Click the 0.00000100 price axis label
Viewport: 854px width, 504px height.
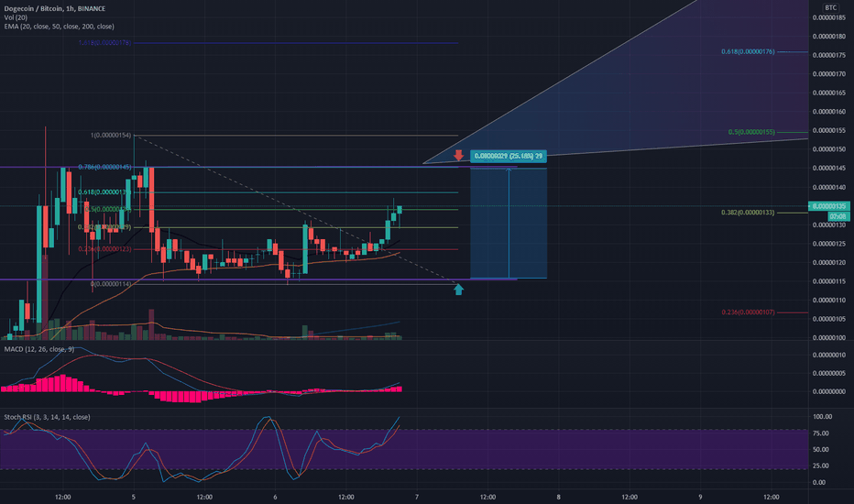[829, 338]
